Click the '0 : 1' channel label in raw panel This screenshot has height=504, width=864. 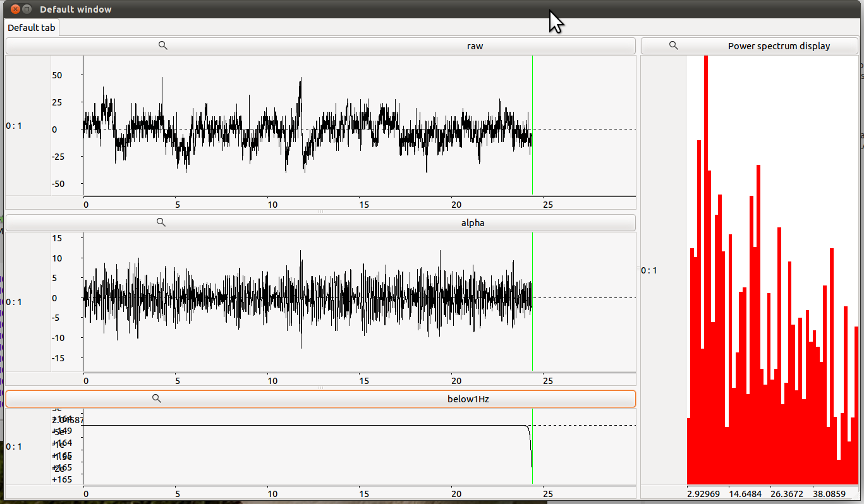pos(14,125)
